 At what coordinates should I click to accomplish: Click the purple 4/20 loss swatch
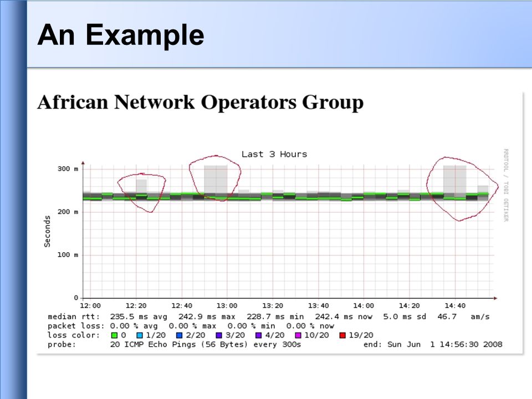point(259,335)
